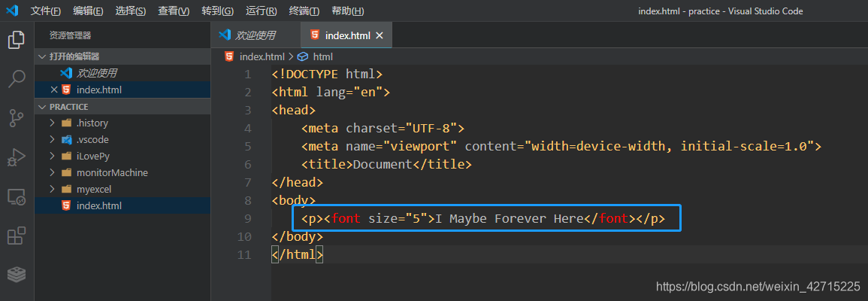Open the Remote Explorer view
Screen dimensions: 868x301
click(x=16, y=197)
